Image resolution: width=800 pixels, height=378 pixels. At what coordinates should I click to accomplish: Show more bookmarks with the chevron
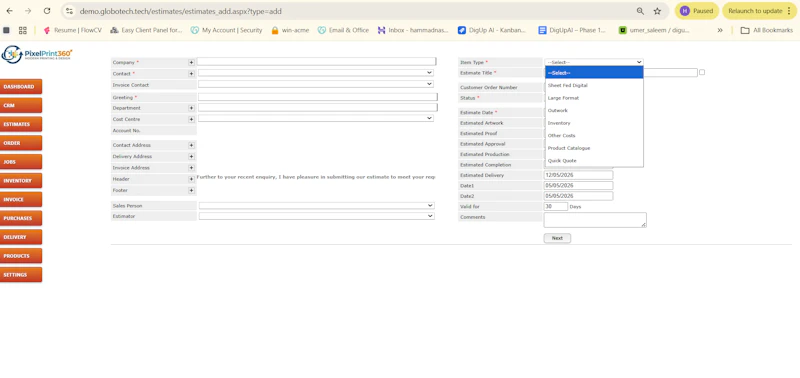[720, 30]
